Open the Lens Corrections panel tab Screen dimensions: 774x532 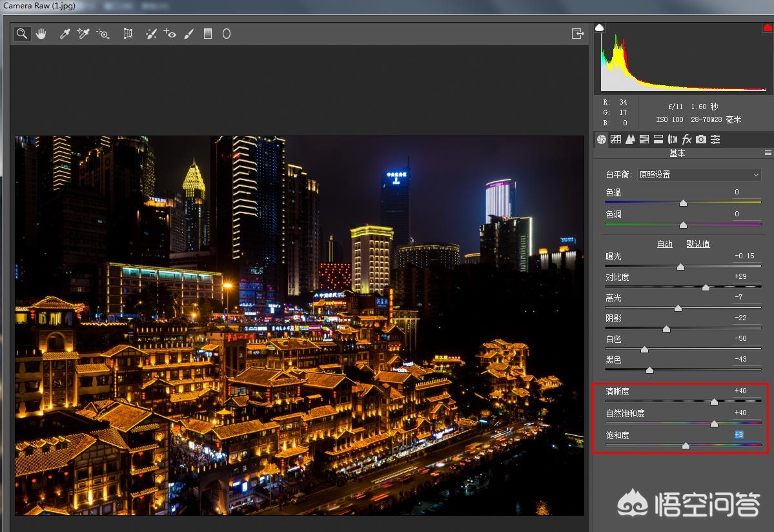point(673,139)
